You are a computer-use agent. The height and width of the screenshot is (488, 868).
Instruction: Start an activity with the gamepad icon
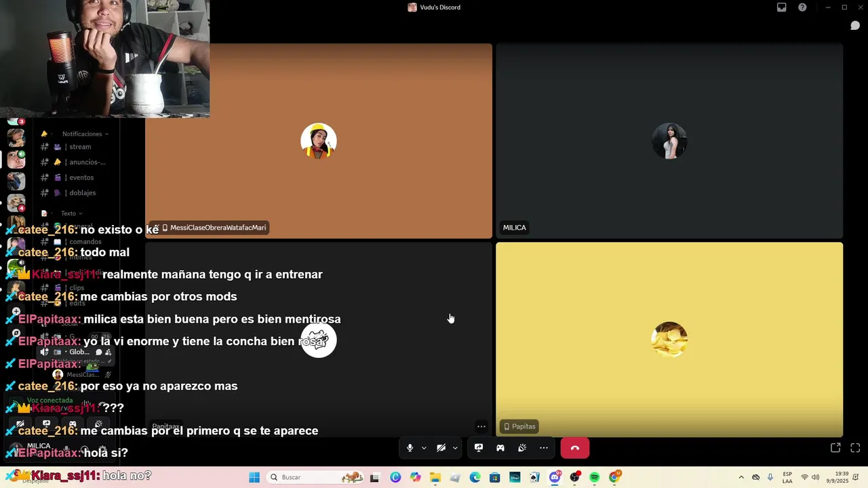coord(500,448)
